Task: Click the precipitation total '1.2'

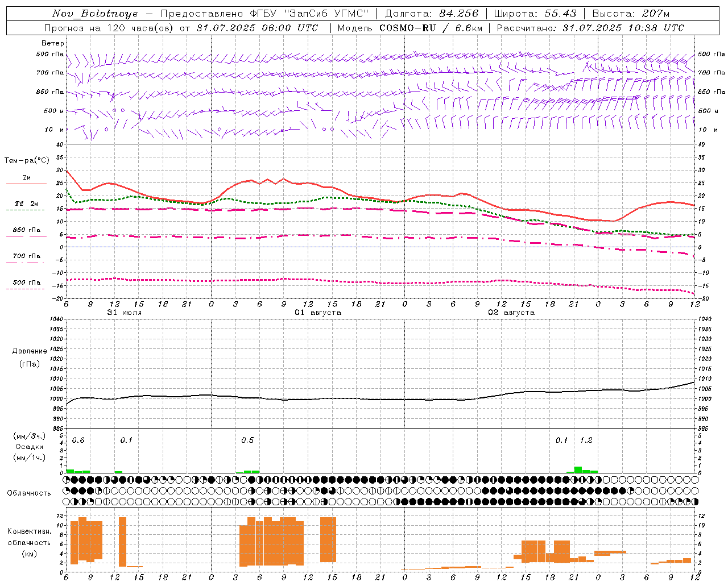Action: (586, 440)
